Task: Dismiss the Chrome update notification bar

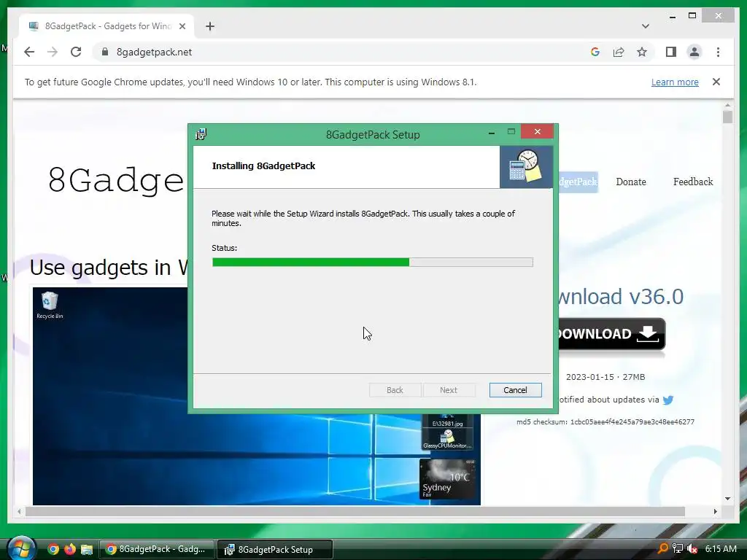Action: 716,82
